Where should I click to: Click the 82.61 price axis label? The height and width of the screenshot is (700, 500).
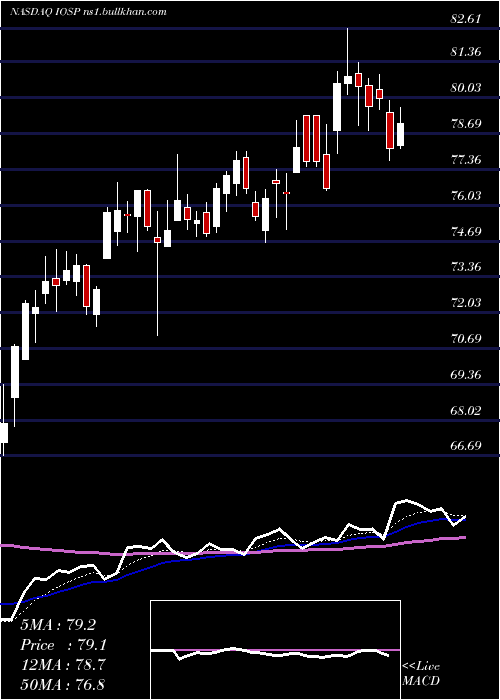point(466,19)
